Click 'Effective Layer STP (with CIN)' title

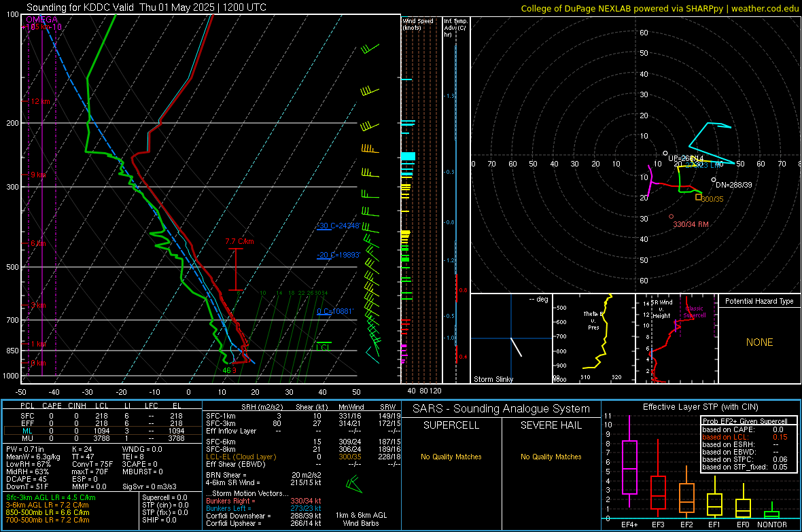[x=700, y=407]
